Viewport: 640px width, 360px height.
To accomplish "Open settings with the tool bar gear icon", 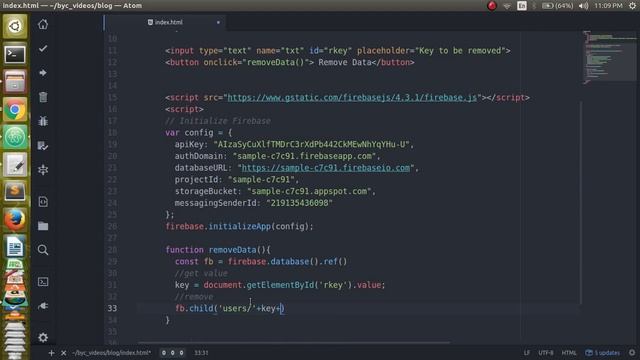I will (43, 338).
